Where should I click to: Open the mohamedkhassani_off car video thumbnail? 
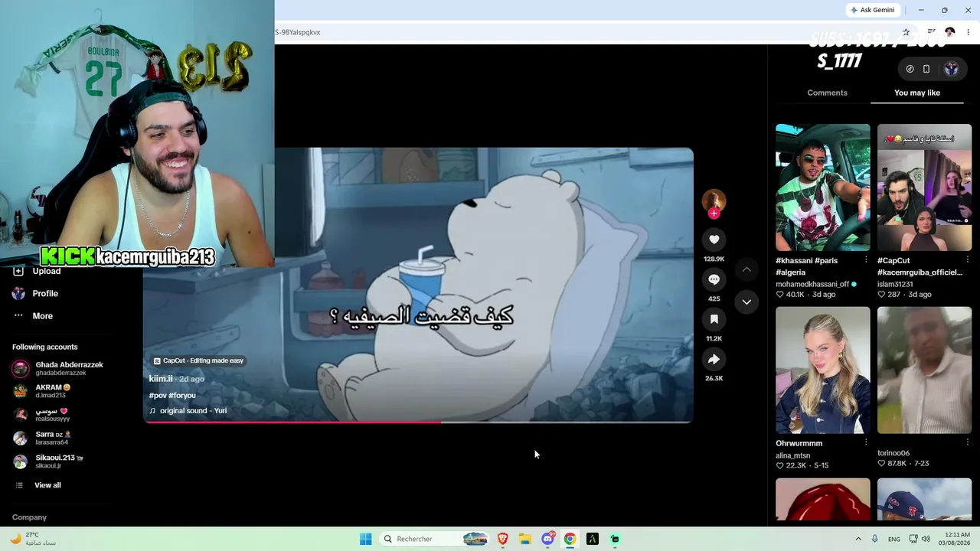tap(823, 187)
